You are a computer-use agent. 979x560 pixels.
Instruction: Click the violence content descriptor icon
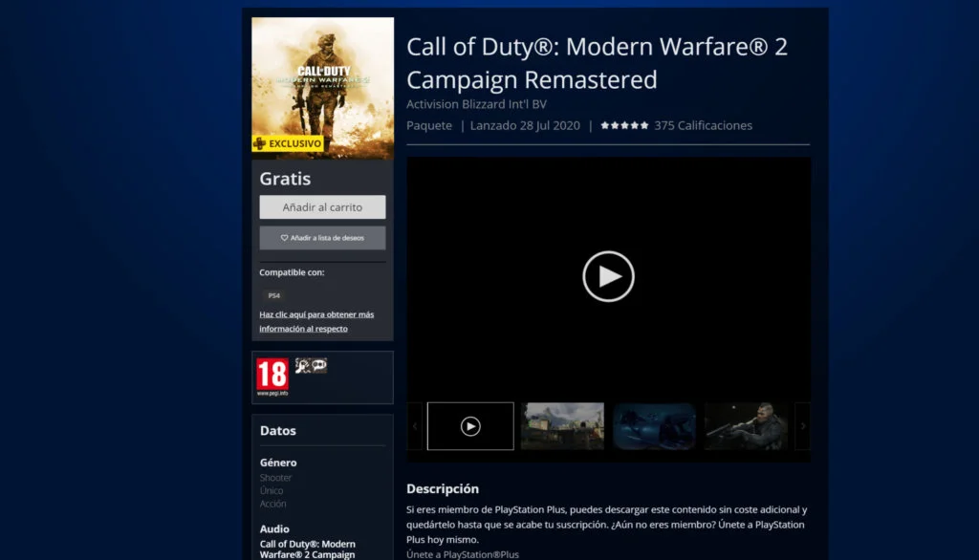tap(303, 366)
